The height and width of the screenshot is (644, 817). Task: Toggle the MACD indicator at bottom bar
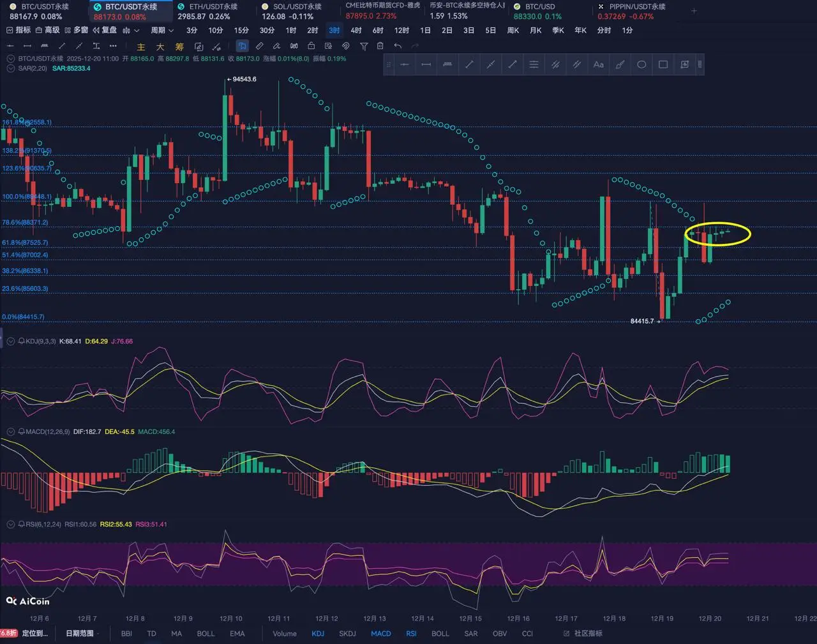point(381,633)
